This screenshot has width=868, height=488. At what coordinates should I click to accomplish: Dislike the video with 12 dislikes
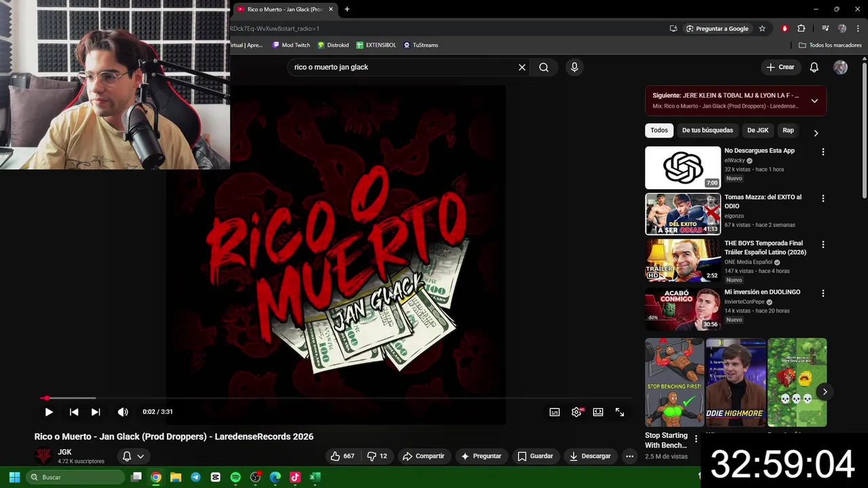coord(377,456)
